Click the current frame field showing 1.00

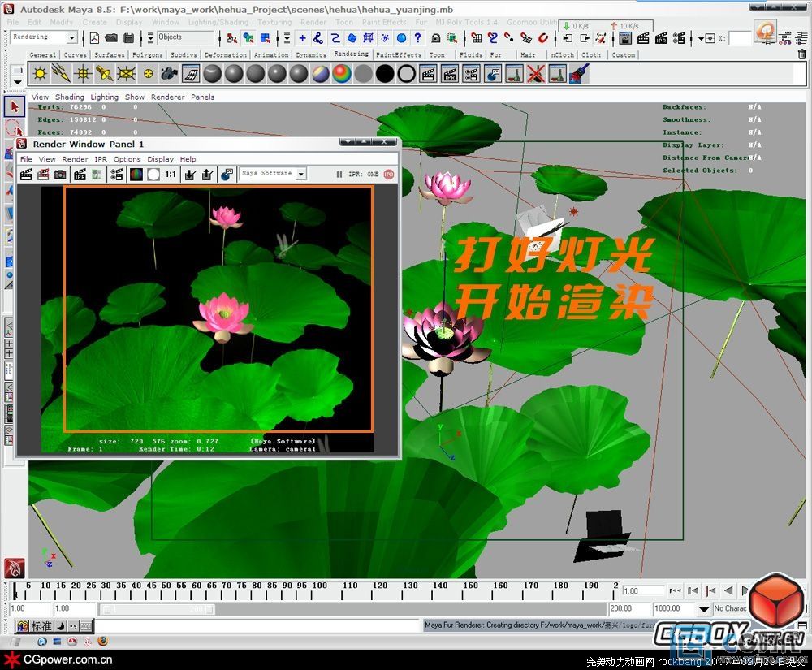click(643, 590)
